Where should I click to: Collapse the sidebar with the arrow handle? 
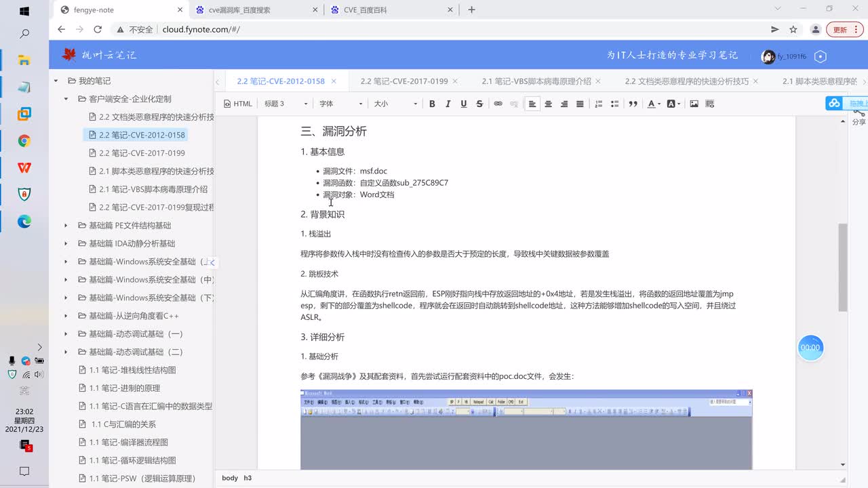pos(211,262)
